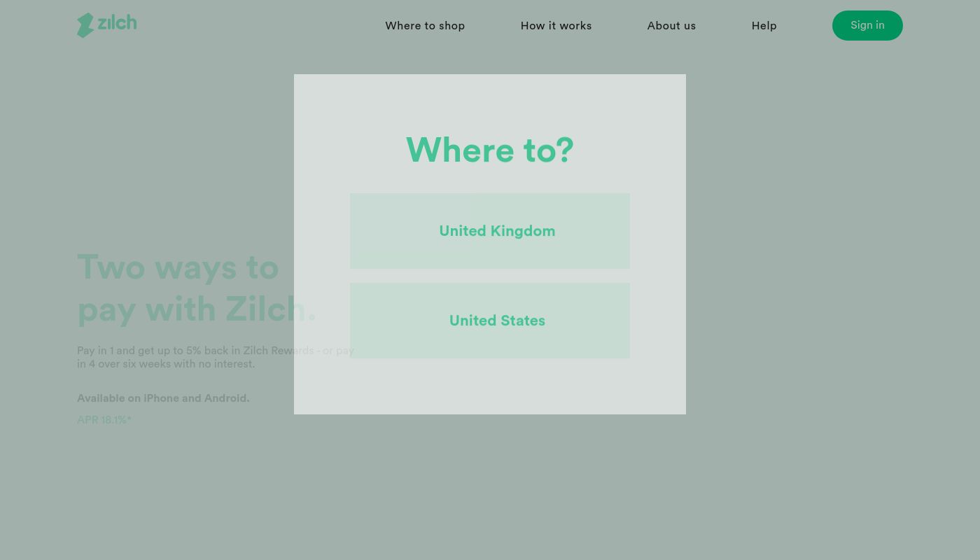Select United Kingdom region

coord(490,231)
